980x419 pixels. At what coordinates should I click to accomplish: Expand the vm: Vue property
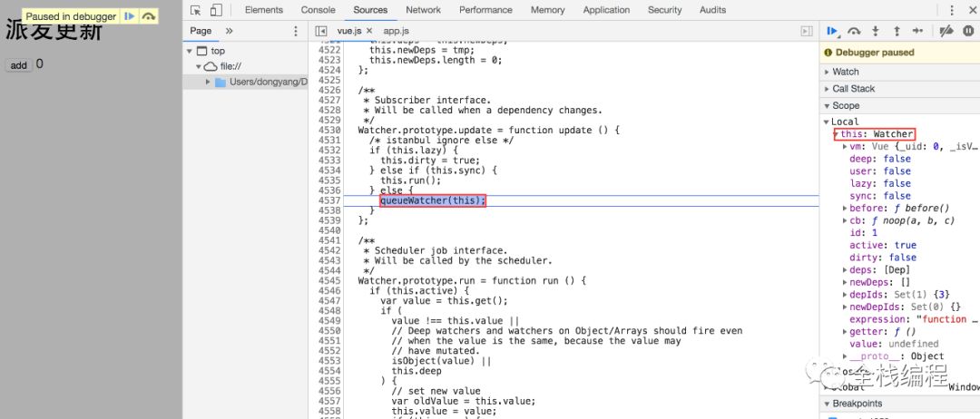coord(845,146)
